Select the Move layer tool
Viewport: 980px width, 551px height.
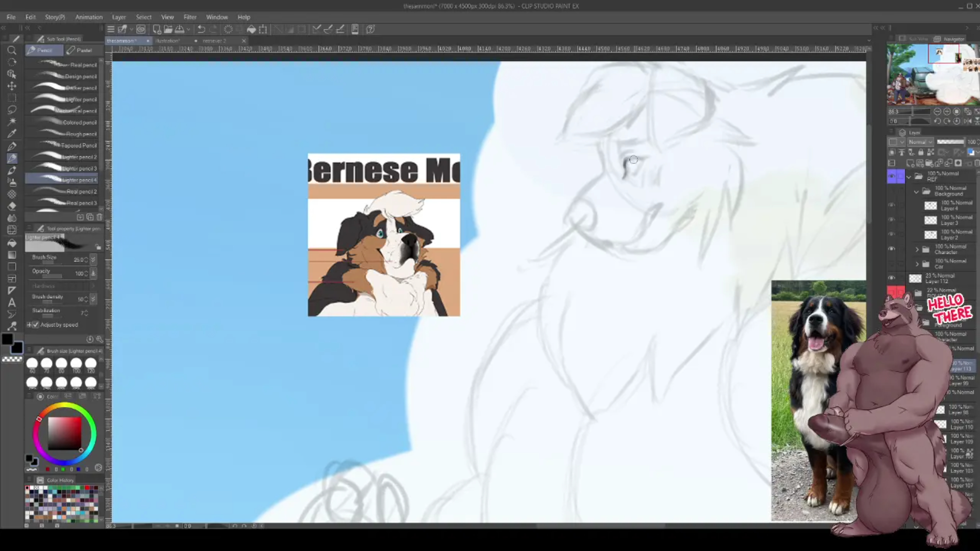[12, 86]
